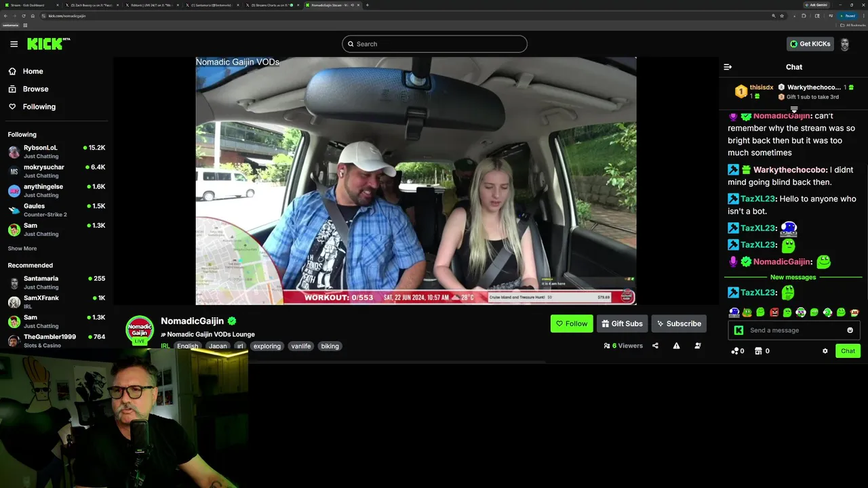Switch to Streams Charts X tab
868x488 pixels.
tap(272, 5)
